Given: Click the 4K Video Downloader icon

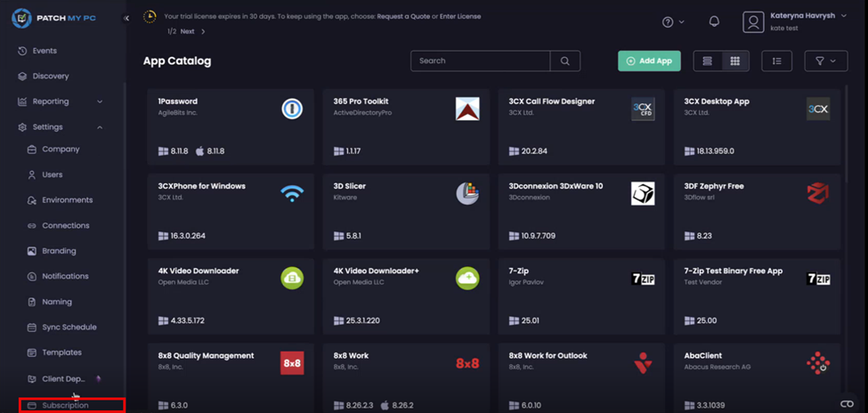Looking at the screenshot, I should click(292, 278).
